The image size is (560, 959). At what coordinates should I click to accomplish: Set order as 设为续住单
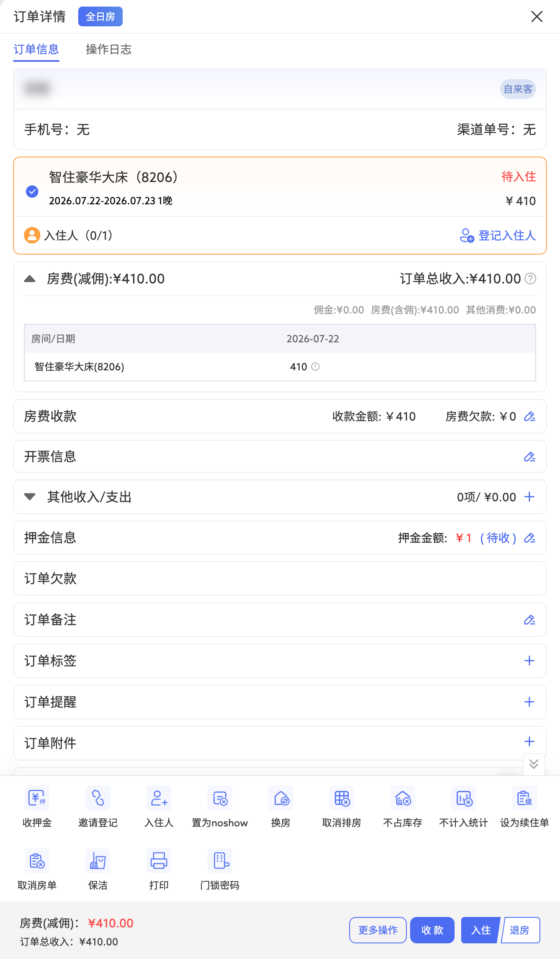[x=525, y=798]
